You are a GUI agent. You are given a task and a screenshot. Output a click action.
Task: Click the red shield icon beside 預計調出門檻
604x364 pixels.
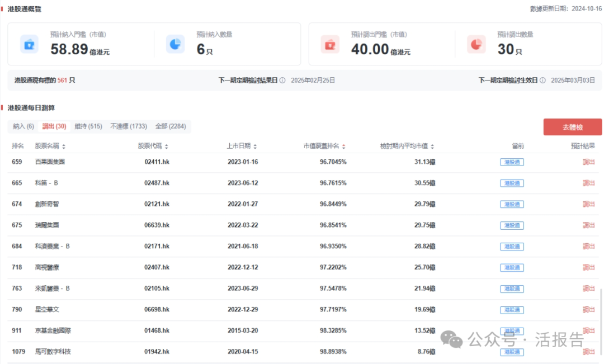click(x=330, y=44)
